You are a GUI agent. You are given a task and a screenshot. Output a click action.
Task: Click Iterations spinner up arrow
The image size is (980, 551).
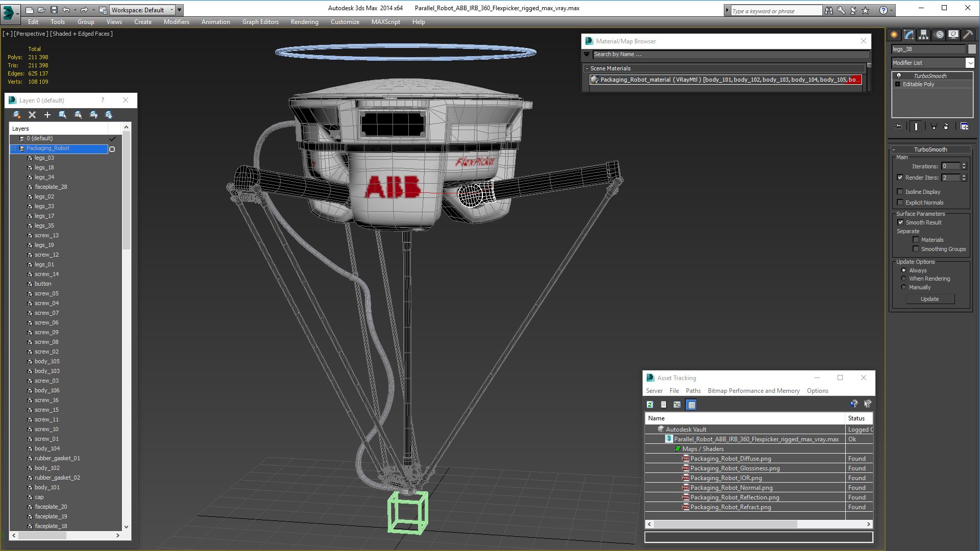pos(964,164)
